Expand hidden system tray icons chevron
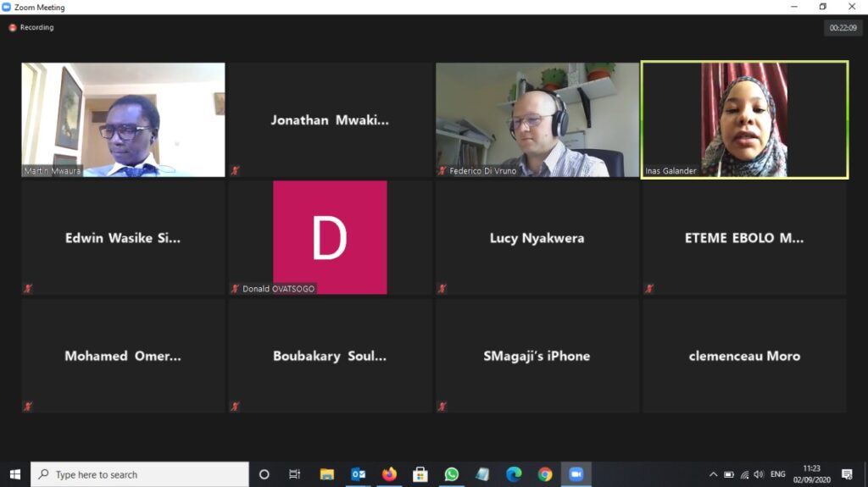The height and width of the screenshot is (487, 868). (x=713, y=474)
